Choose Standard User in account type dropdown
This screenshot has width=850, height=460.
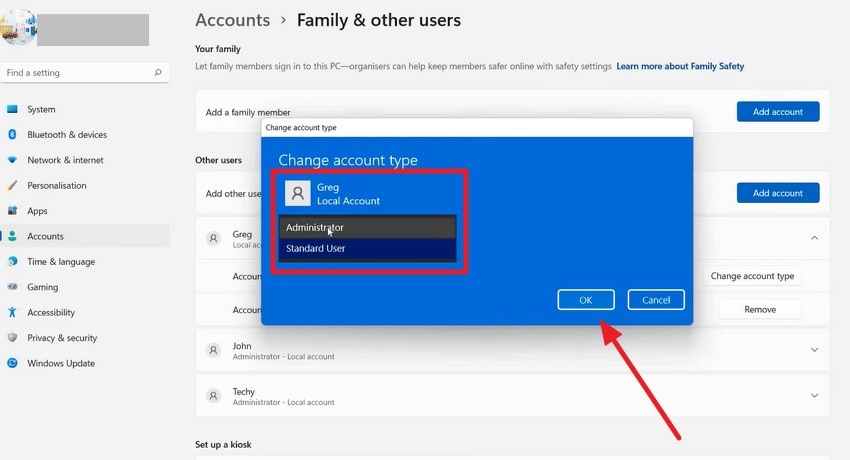coord(368,249)
